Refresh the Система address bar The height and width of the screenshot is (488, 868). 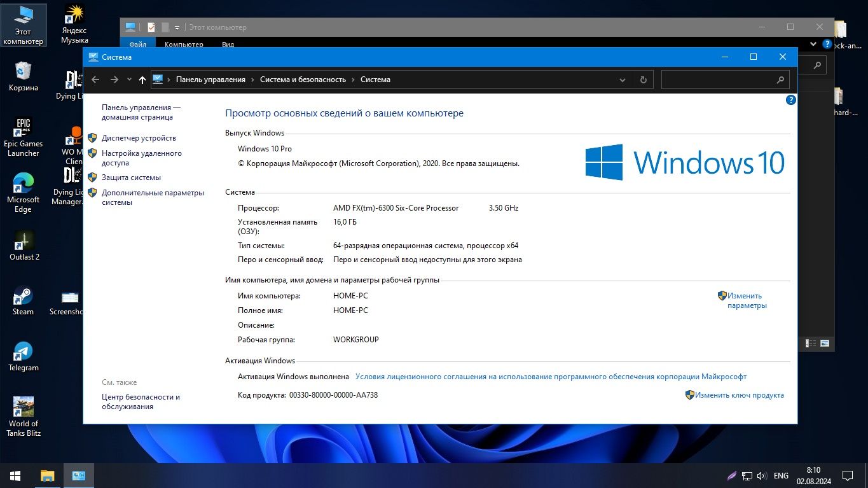pos(643,80)
